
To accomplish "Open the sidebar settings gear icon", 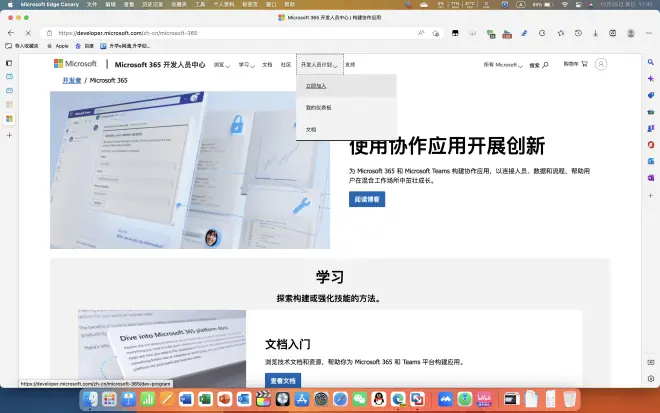I will click(x=651, y=378).
